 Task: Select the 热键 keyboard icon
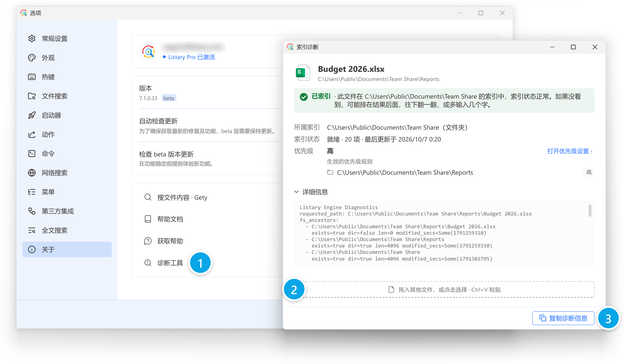pos(32,77)
